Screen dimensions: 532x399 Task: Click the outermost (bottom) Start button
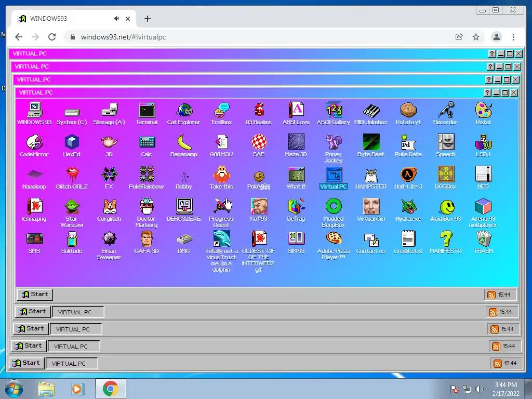(26, 363)
